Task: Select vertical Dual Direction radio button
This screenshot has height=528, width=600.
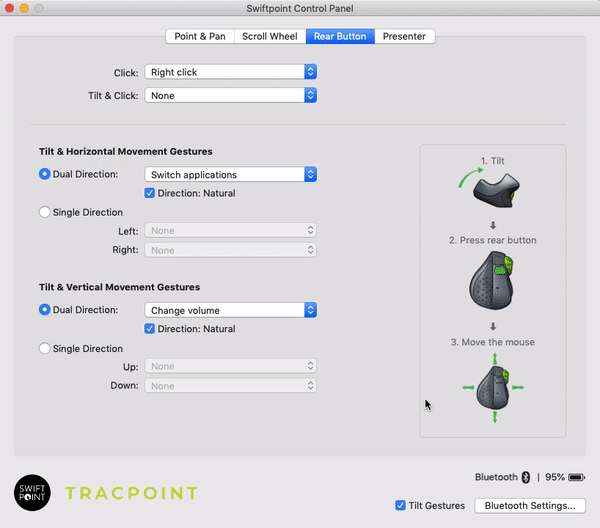Action: (x=45, y=310)
